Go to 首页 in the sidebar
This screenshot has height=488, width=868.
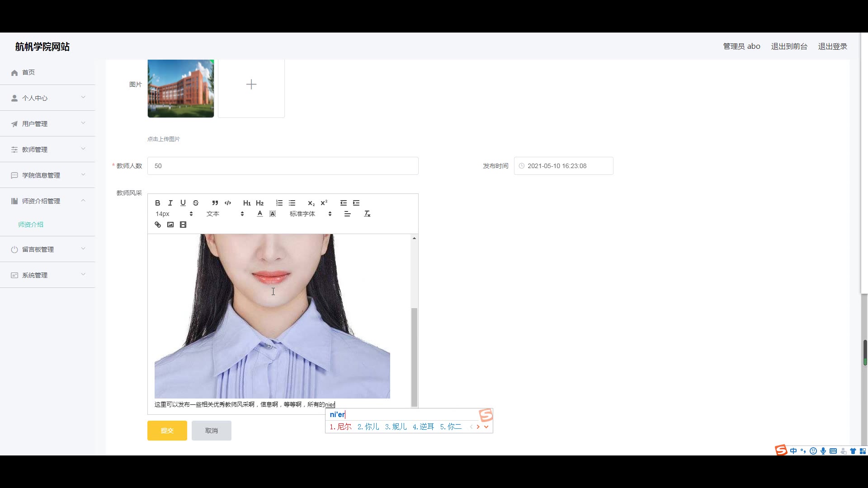tap(28, 72)
